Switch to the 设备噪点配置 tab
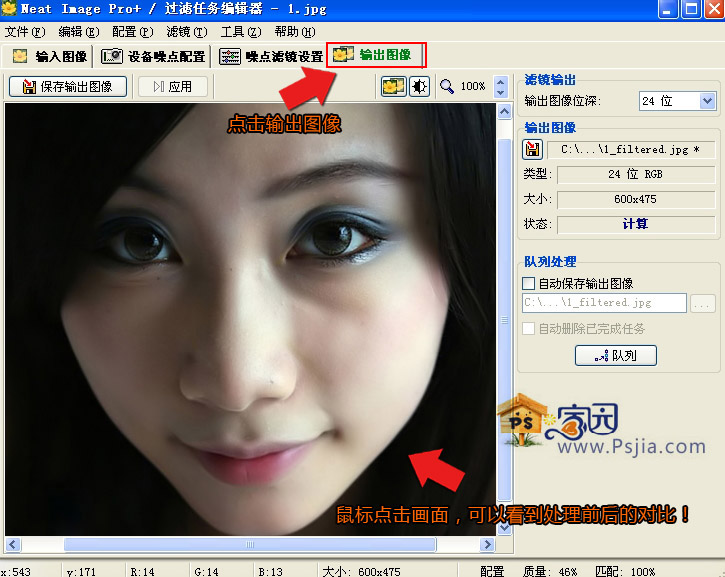 tap(154, 56)
